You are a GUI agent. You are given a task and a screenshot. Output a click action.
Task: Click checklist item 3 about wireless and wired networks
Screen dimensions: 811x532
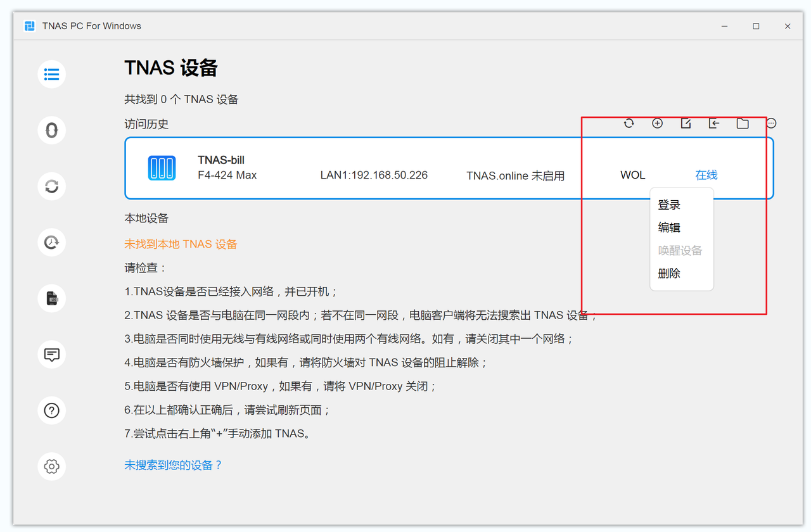coord(349,339)
